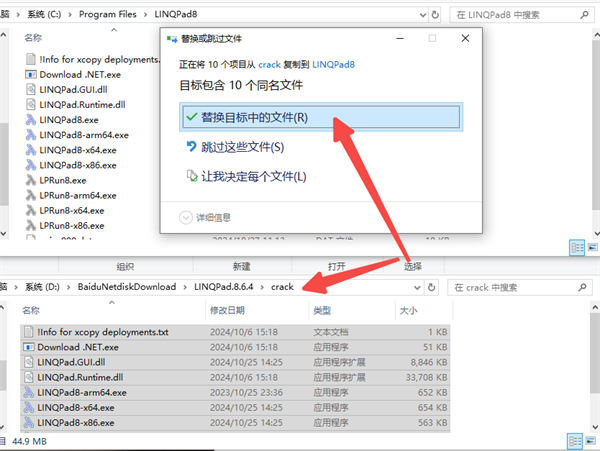Click scroll-down arrow of top window file list
600x451 pixels.
596,233
